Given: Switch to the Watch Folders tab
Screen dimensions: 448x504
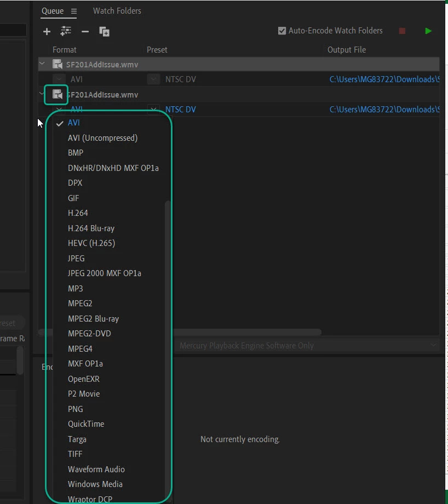Looking at the screenshot, I should click(117, 11).
